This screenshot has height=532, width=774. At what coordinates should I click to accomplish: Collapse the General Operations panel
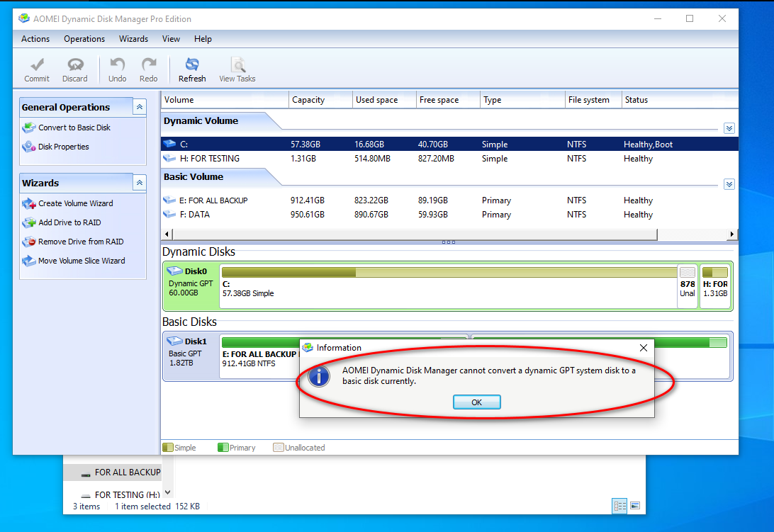(x=140, y=107)
